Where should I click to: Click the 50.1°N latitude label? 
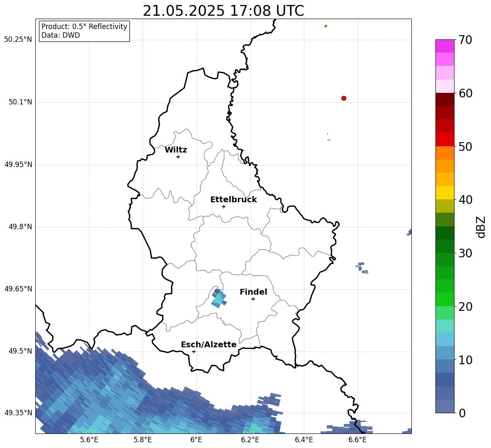tap(20, 102)
